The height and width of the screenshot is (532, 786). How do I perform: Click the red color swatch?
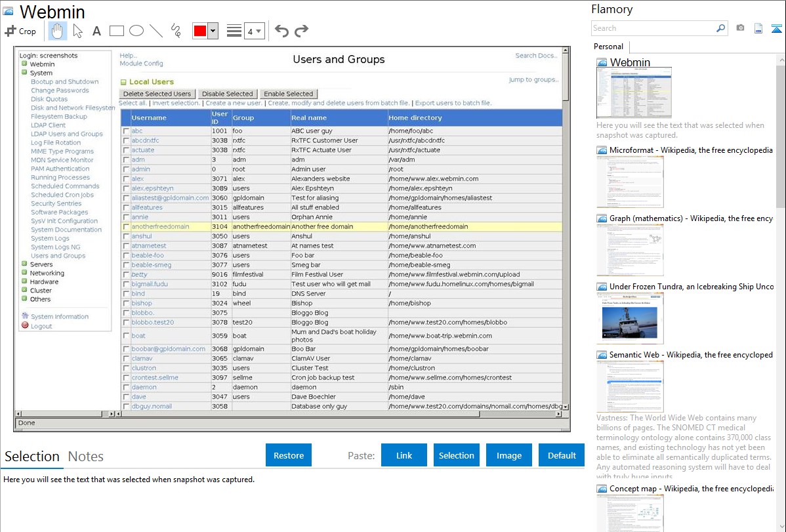click(x=200, y=31)
